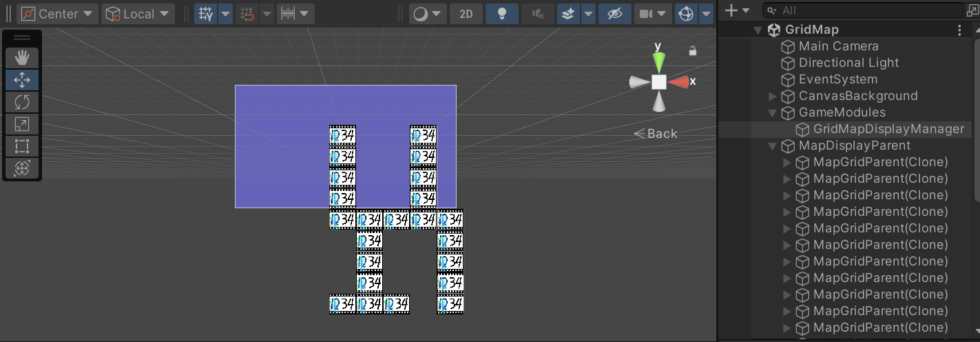Expand the CanvasBackground object
This screenshot has height=342, width=980.
pos(773,96)
